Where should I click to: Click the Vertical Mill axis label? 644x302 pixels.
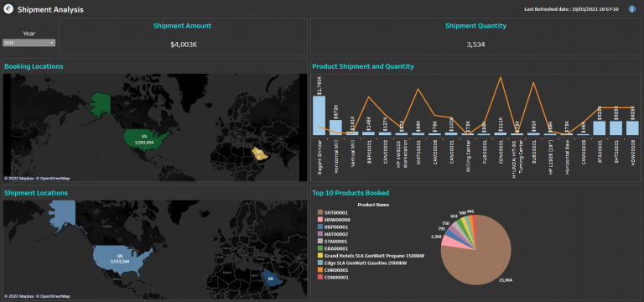pos(352,154)
